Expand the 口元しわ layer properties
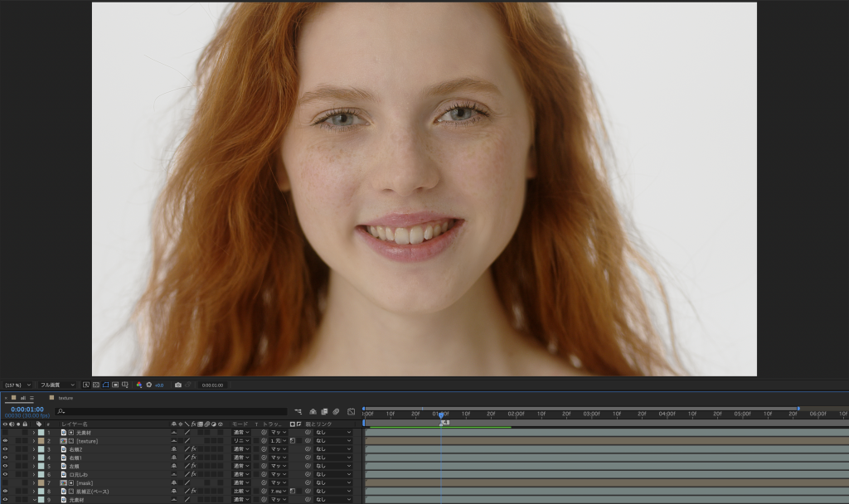This screenshot has height=504, width=849. [34, 474]
